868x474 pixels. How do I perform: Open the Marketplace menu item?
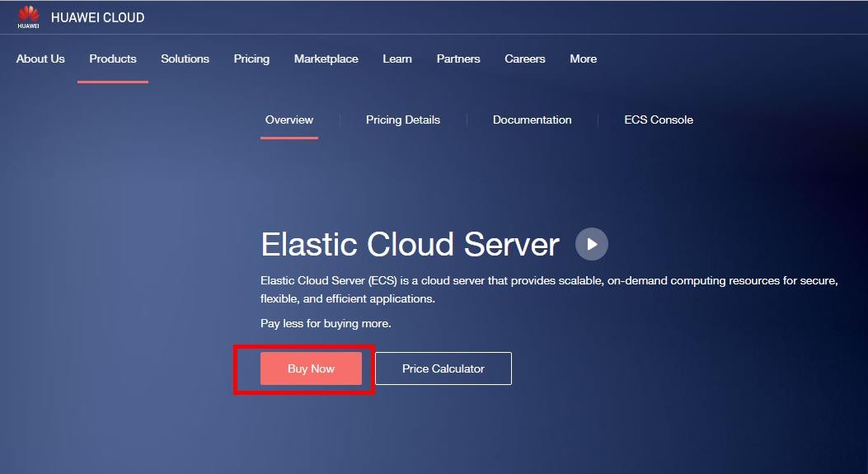tap(326, 59)
